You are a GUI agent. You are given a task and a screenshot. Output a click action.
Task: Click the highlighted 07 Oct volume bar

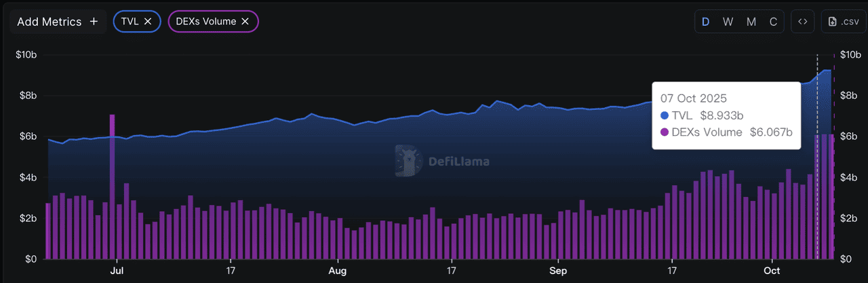pyautogui.click(x=817, y=197)
